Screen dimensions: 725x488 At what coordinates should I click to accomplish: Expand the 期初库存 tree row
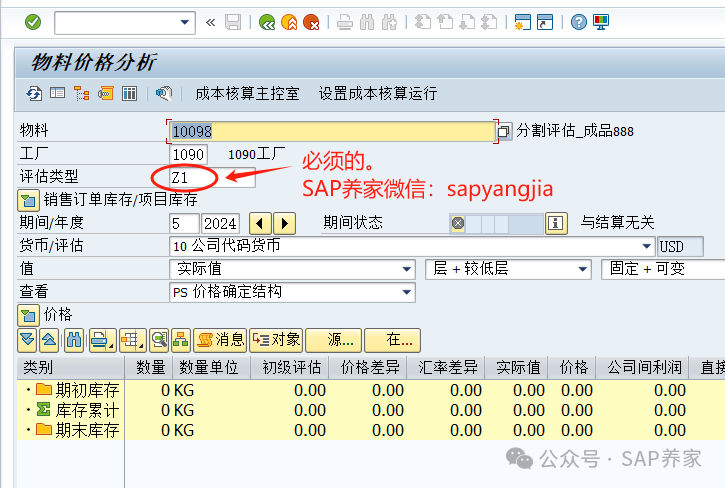point(28,390)
